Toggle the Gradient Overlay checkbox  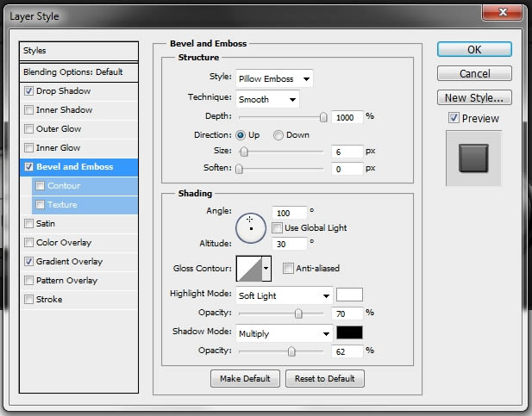[28, 261]
